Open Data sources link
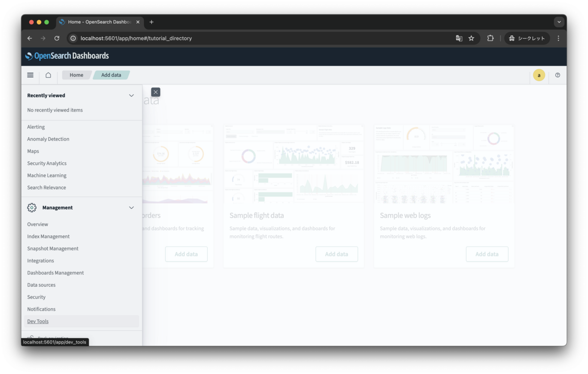Image resolution: width=588 pixels, height=374 pixels. 41,285
